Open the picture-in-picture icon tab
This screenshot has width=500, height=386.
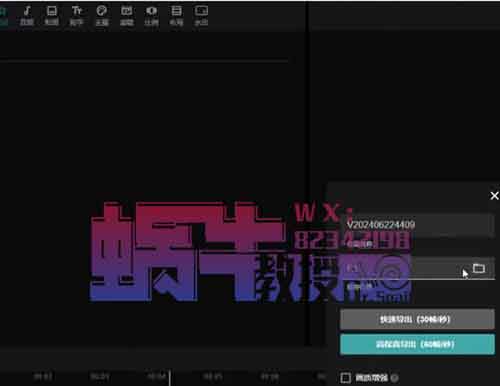(x=201, y=15)
